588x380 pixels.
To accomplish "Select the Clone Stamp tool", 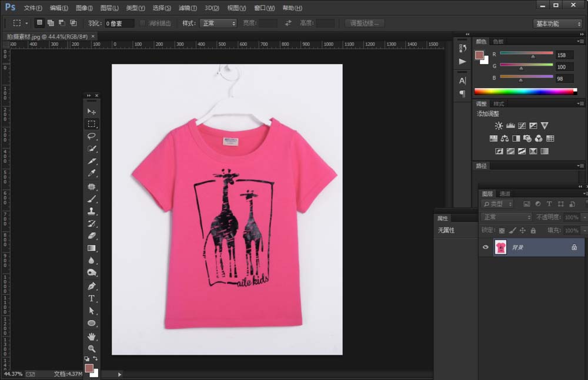I will [x=92, y=211].
